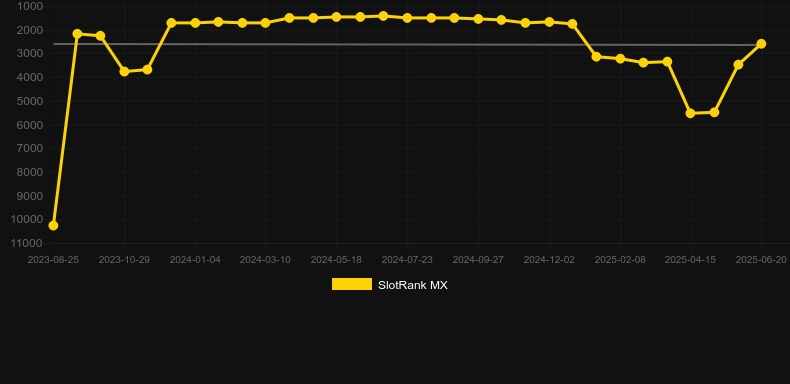Image resolution: width=790 pixels, height=384 pixels.
Task: Click the 2023-08-25 x-axis date label
Action: 53,260
